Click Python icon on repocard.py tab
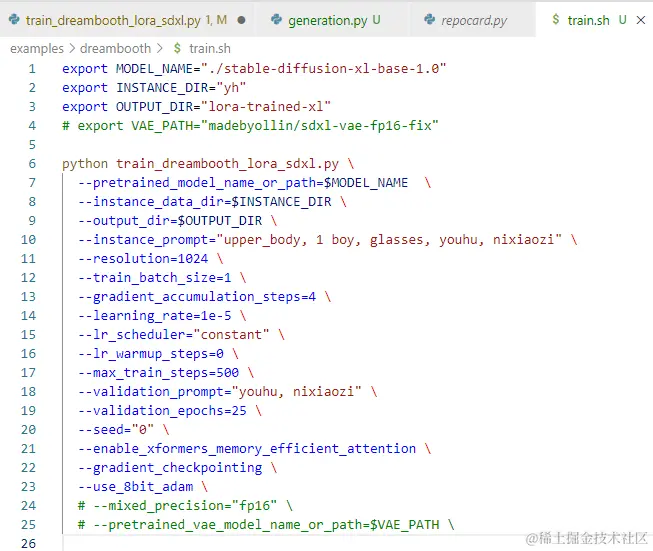This screenshot has width=653, height=551. pos(429,19)
